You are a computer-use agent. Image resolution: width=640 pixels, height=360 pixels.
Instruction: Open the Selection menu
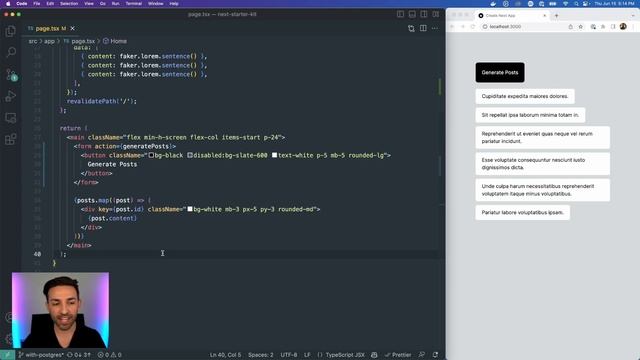coord(69,4)
